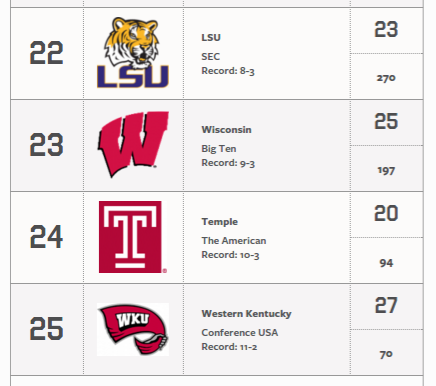Click the Temple T logo
Image resolution: width=436 pixels, height=386 pixels.
click(133, 237)
